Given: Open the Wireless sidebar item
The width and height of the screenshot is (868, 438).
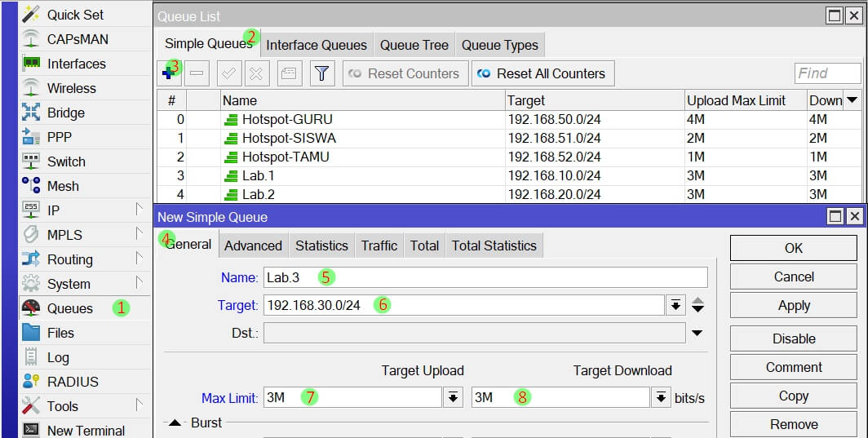Looking at the screenshot, I should 71,88.
